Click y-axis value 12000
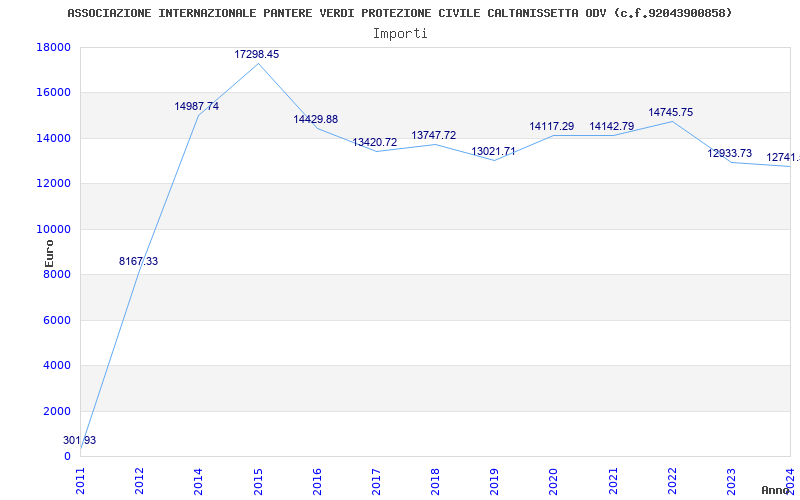This screenshot has height=500, width=800. [x=54, y=184]
